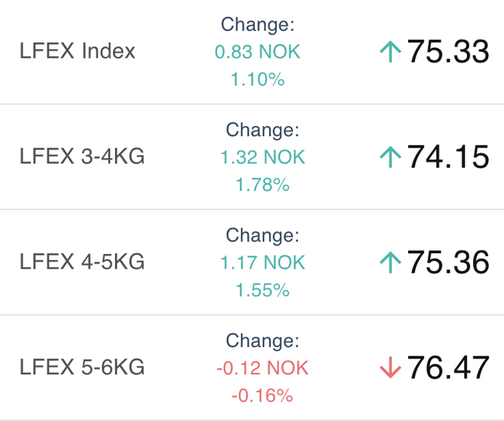Click the 1.55% percentage change

tap(263, 290)
